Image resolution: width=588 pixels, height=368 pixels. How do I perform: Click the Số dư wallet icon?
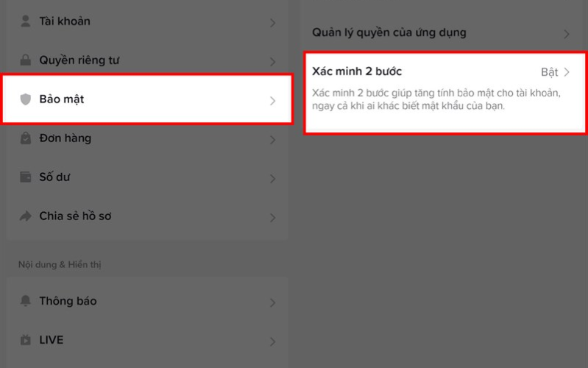[26, 177]
